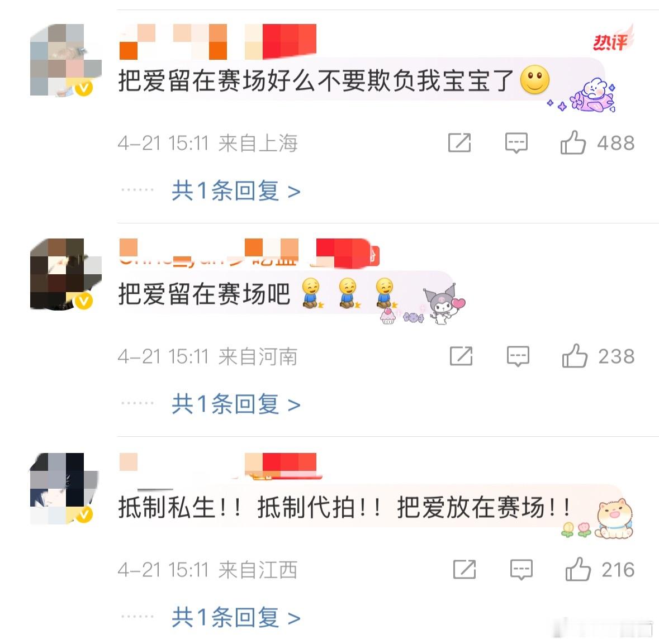Tap the comment text 抵制私生!! 抵制代拍!!
Image resolution: width=659 pixels, height=644 pixels.
[x=250, y=507]
